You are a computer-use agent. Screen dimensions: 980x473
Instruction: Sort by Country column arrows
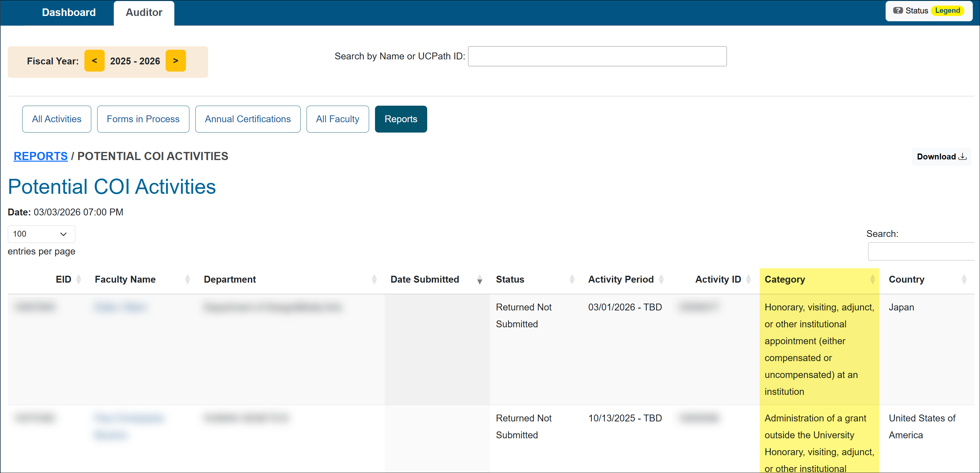click(x=964, y=279)
